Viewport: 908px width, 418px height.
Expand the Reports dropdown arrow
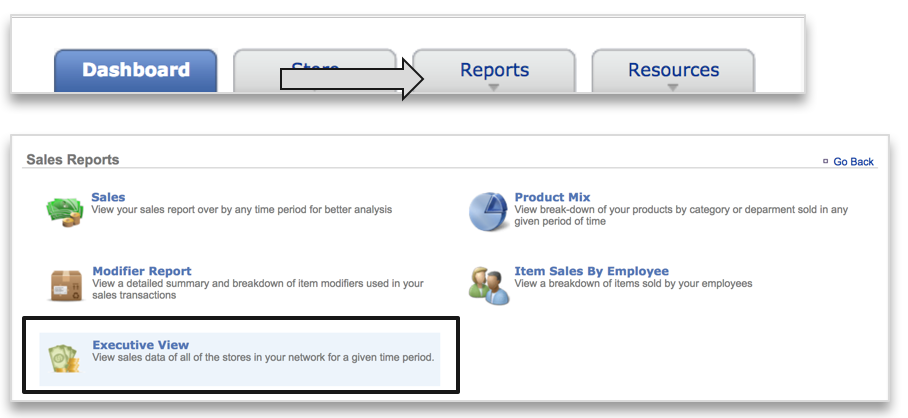494,88
